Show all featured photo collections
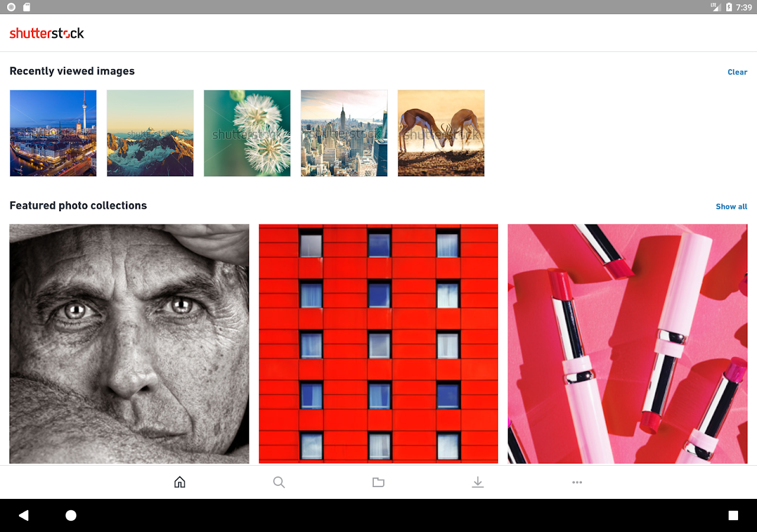This screenshot has height=532, width=757. (731, 206)
